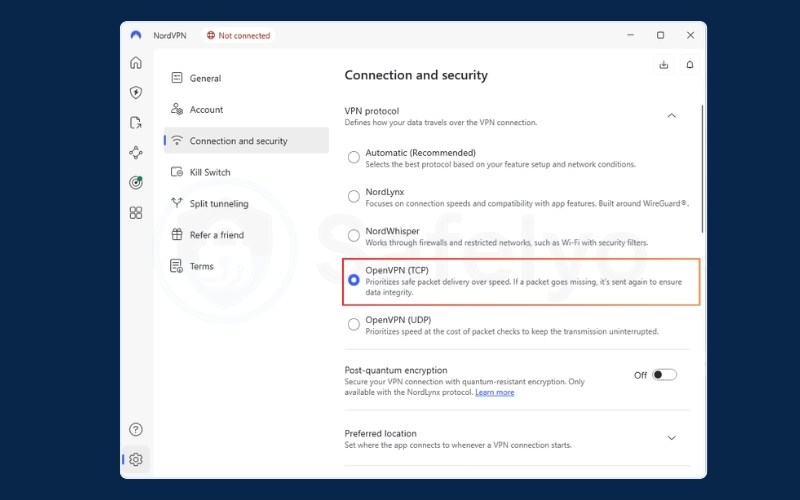Viewport: 800px width, 500px height.
Task: Click the download icon near the top right
Action: tap(664, 65)
